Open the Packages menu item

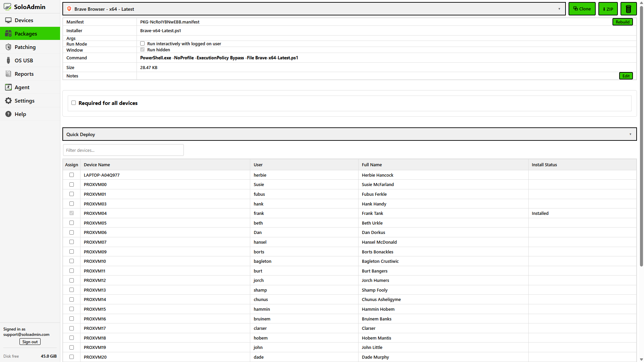pyautogui.click(x=26, y=34)
